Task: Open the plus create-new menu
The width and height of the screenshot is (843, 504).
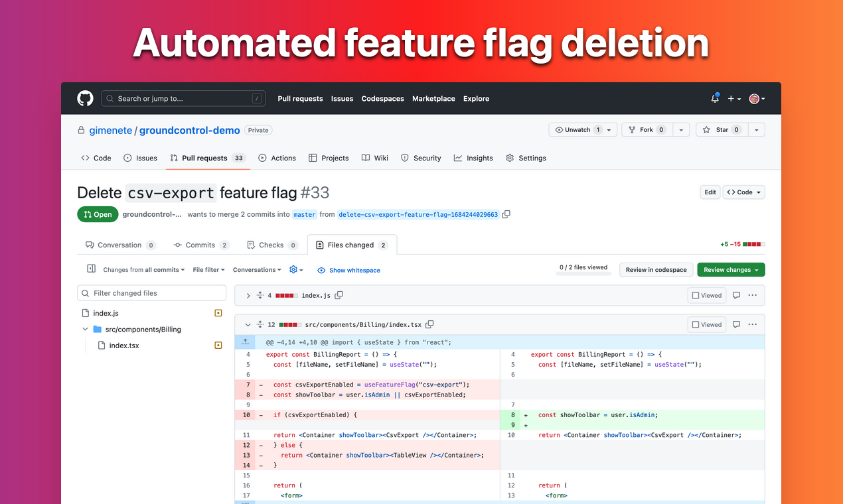Action: pyautogui.click(x=733, y=99)
